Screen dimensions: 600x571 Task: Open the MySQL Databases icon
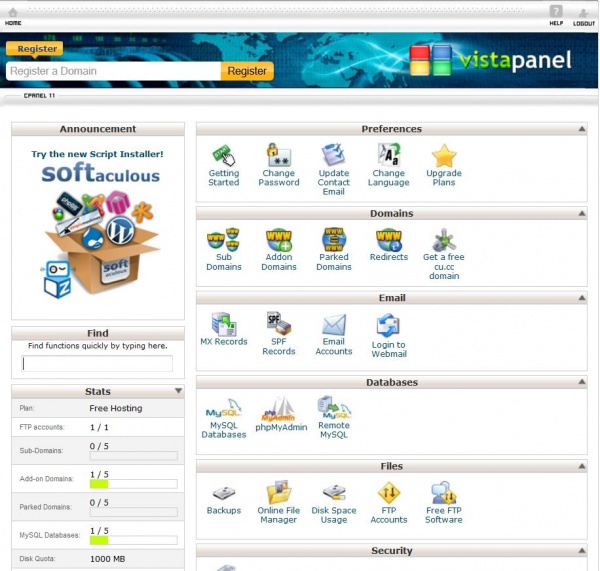pos(223,409)
